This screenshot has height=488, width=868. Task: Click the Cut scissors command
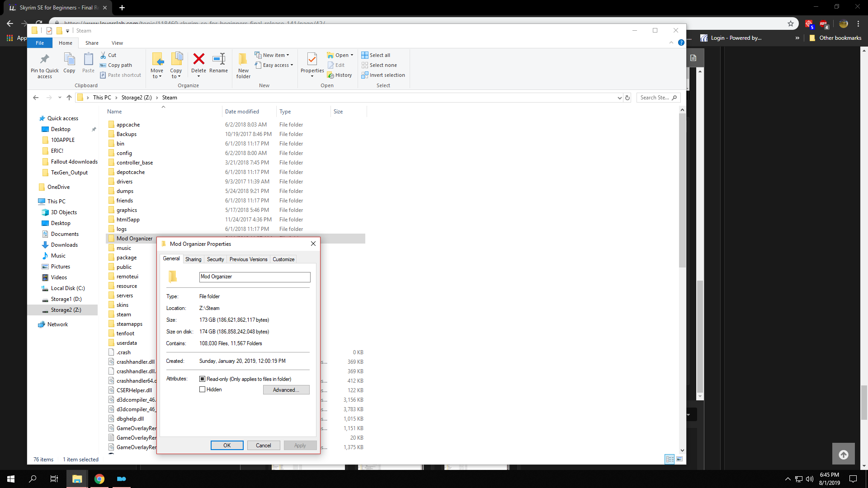coord(108,55)
